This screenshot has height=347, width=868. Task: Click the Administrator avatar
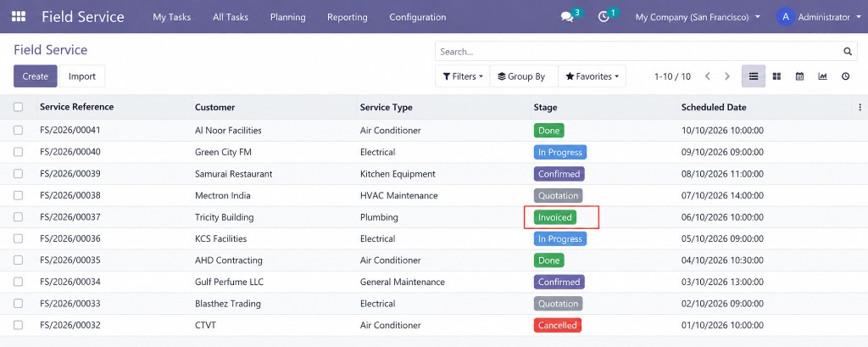(786, 17)
